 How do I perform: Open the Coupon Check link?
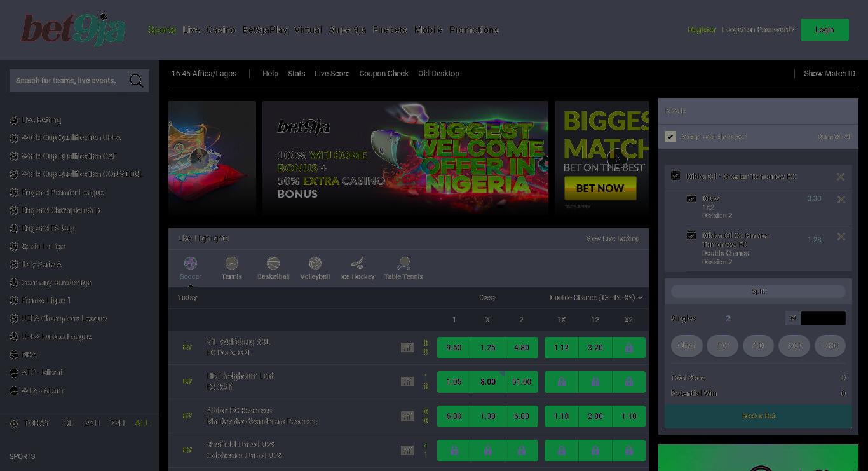(x=384, y=74)
